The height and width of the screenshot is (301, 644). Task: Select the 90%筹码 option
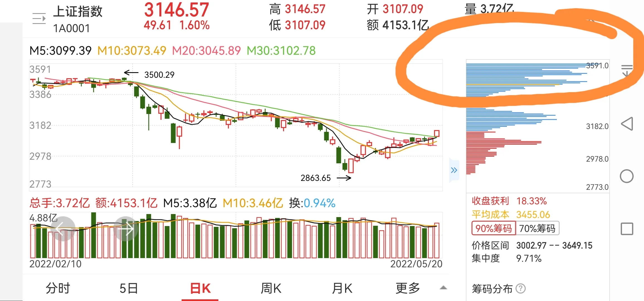494,228
